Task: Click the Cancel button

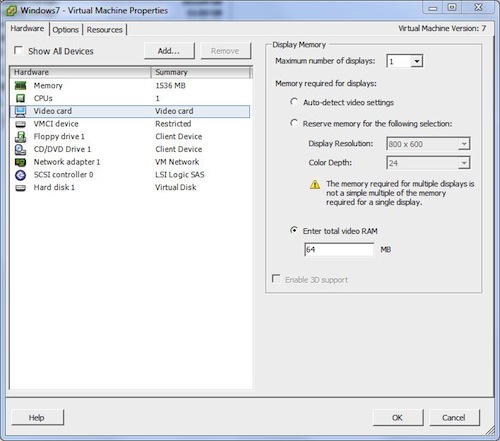Action: click(454, 418)
